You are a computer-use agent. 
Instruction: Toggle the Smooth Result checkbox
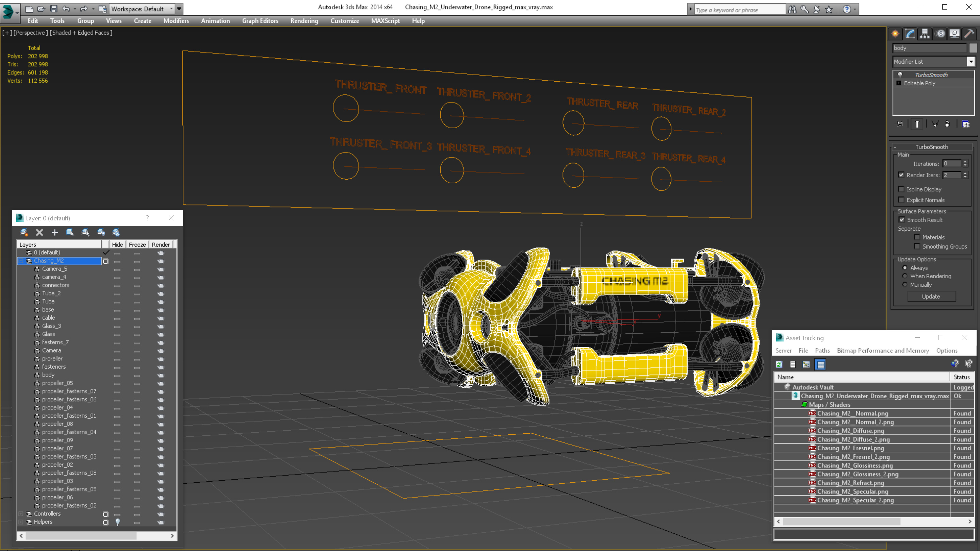coord(902,220)
